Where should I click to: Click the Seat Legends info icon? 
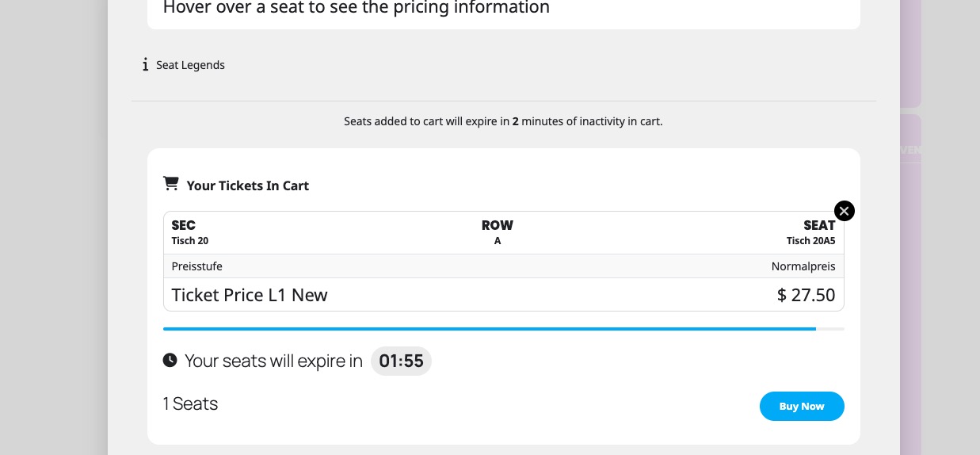click(145, 65)
